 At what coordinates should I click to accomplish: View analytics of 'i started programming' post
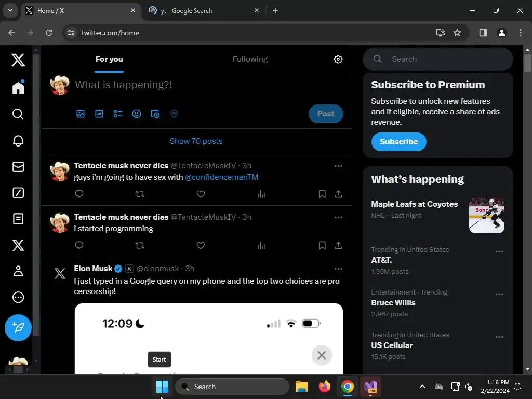pos(261,245)
